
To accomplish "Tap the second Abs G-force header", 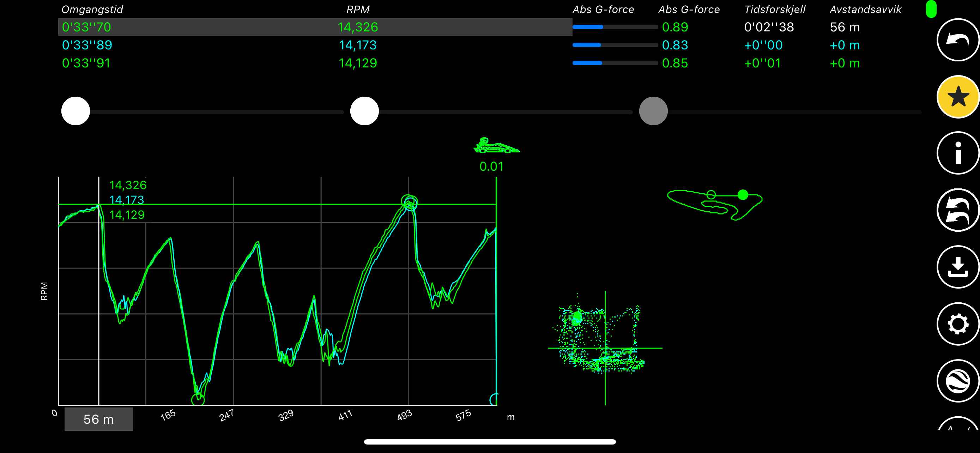I will click(689, 10).
